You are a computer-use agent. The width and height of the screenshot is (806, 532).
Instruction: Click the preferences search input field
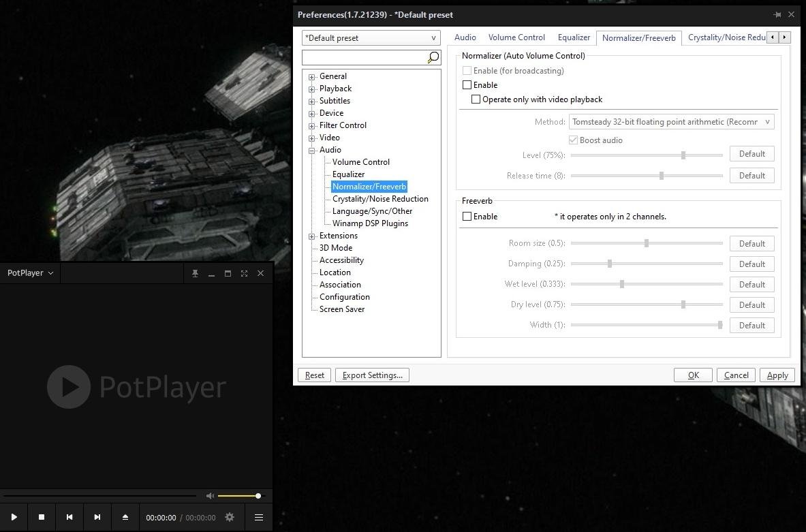(x=365, y=57)
